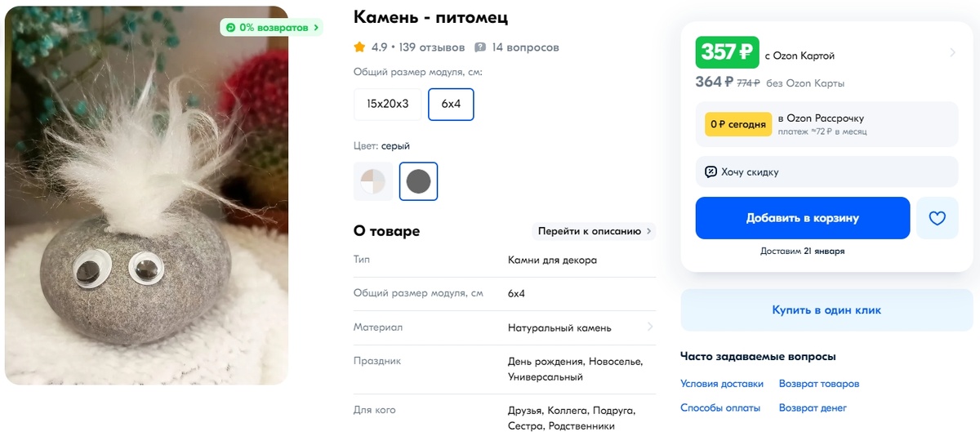Expand Натуральный камень material info arrow
Viewport: 980px width, 432px height.
650,327
